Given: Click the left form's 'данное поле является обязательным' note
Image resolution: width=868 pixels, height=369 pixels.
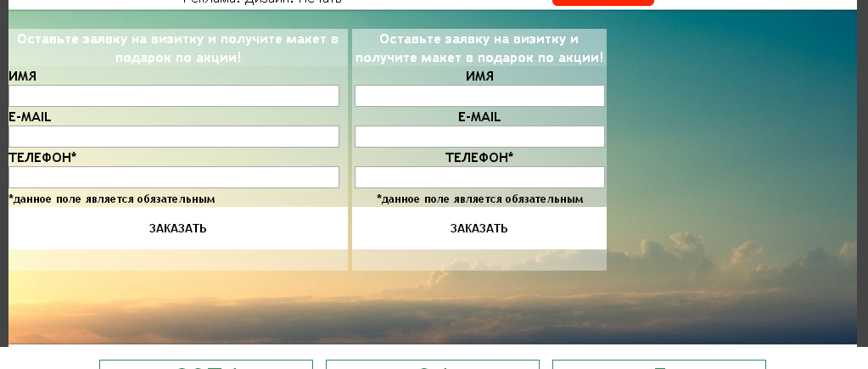Looking at the screenshot, I should tap(112, 198).
